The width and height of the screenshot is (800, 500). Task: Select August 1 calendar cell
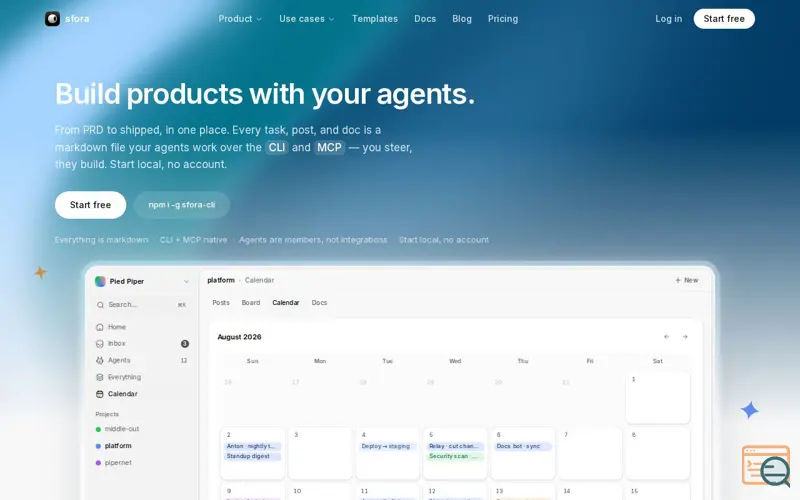coord(658,398)
